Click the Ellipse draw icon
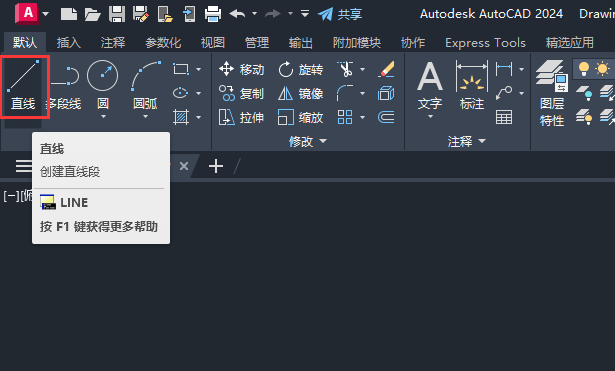Image resolution: width=615 pixels, height=371 pixels. point(181,93)
